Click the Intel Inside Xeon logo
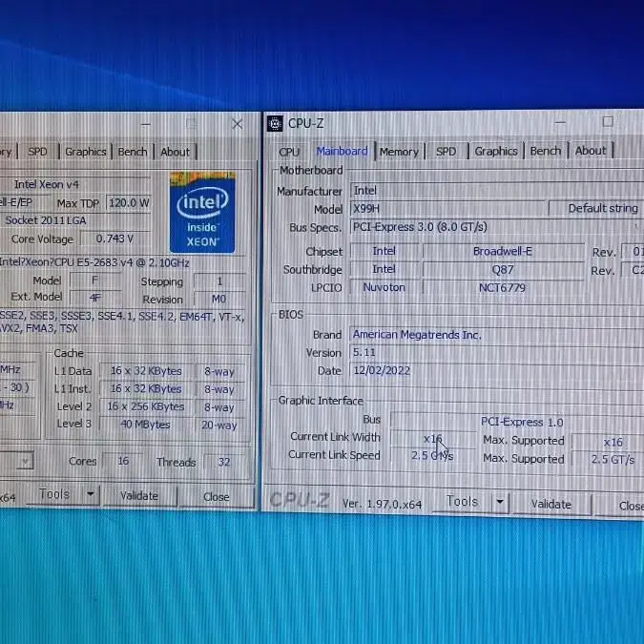 [x=202, y=212]
